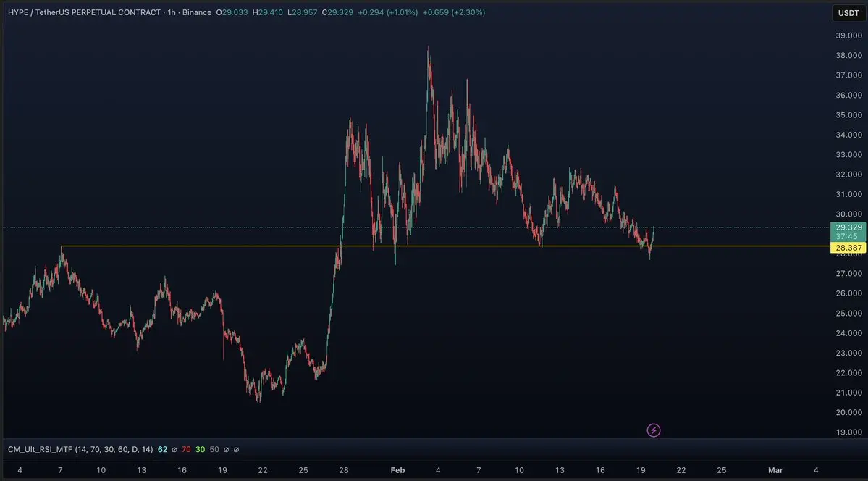This screenshot has width=868, height=481.
Task: Open the USDT currency selector
Action: point(848,13)
